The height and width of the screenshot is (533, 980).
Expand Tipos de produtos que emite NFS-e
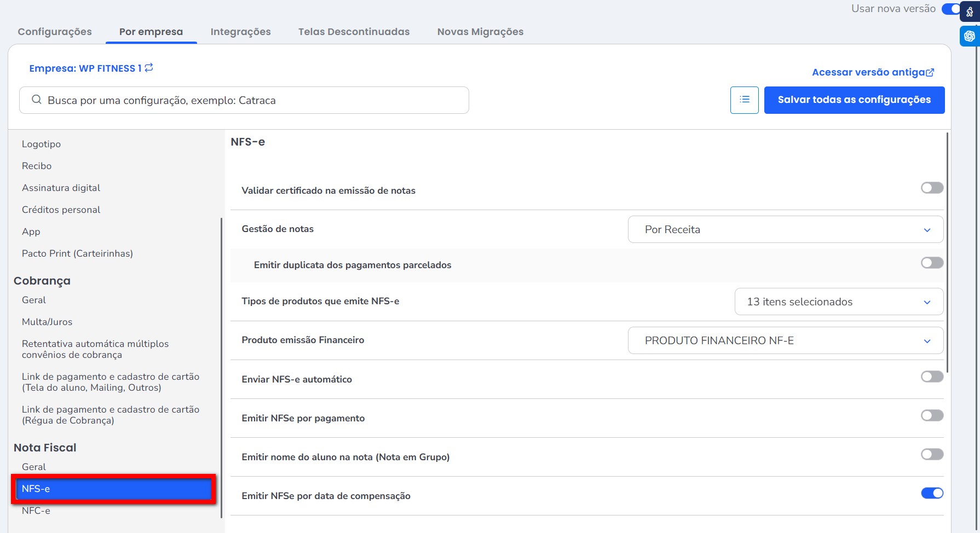(x=838, y=302)
